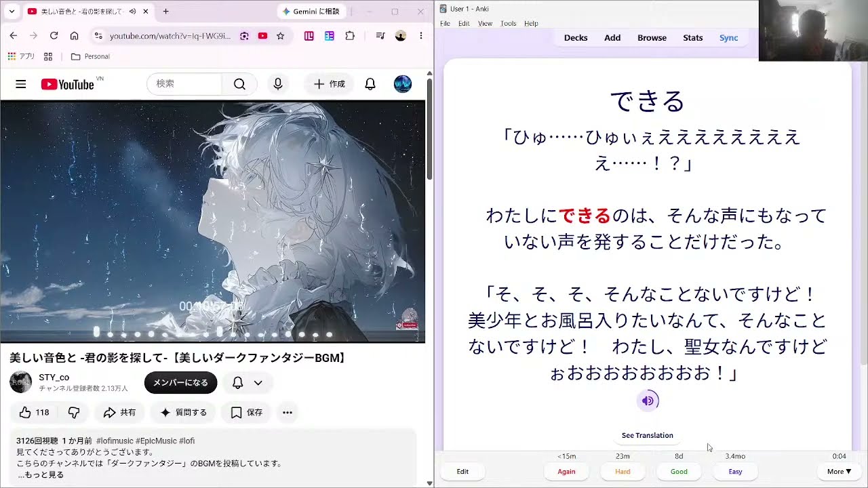The height and width of the screenshot is (488, 868).
Task: Play the card audio speaker icon
Action: [x=648, y=401]
